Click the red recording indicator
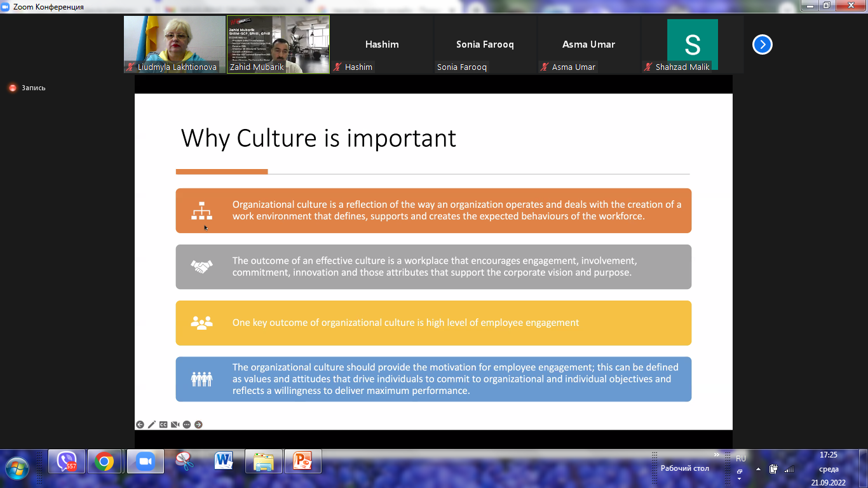Image resolution: width=868 pixels, height=488 pixels. point(13,88)
